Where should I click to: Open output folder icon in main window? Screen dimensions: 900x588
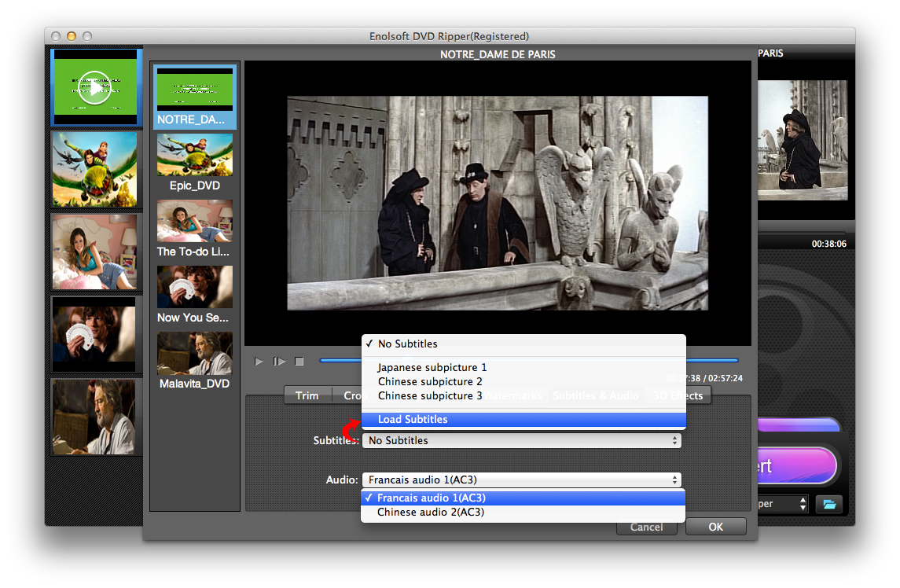point(829,504)
